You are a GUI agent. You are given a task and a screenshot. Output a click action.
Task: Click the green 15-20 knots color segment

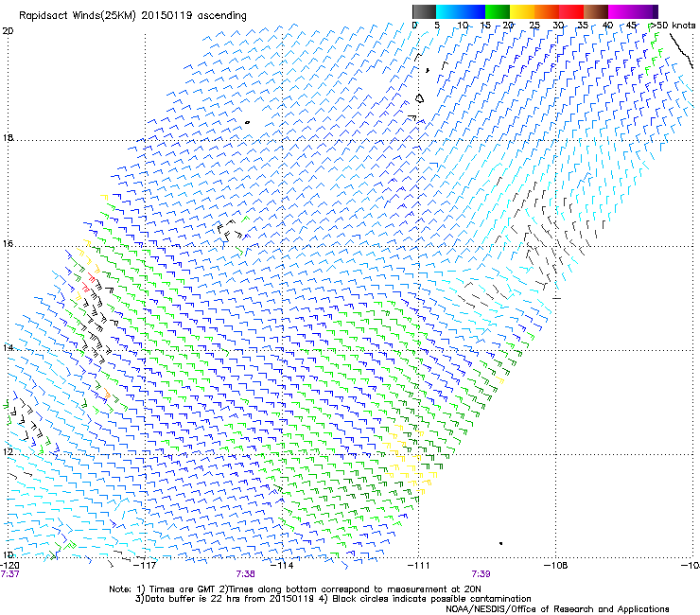(498, 11)
